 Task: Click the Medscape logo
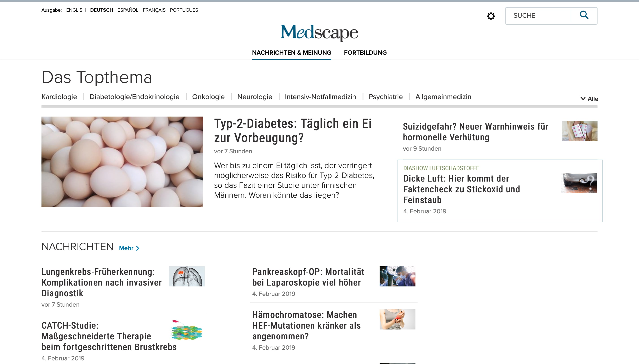[x=319, y=33]
